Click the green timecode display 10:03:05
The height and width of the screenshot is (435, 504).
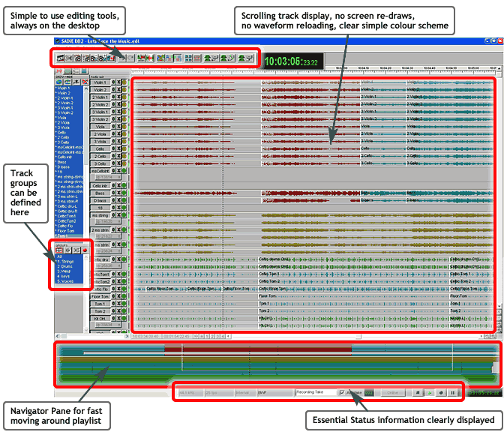click(x=291, y=61)
